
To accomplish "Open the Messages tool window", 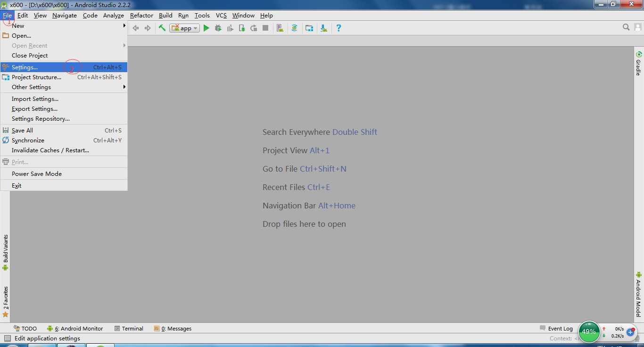I will [x=173, y=329].
